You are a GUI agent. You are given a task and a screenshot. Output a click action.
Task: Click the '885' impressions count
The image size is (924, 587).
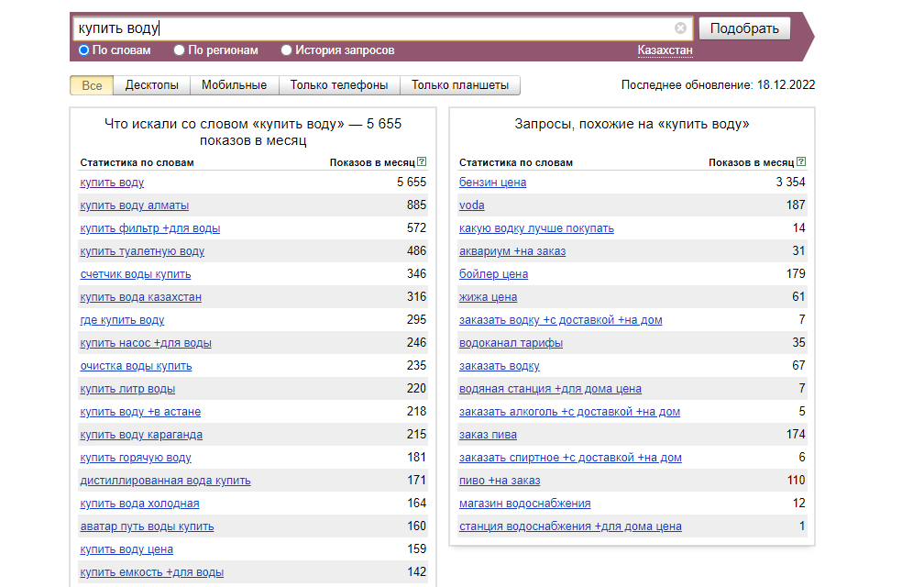point(416,205)
